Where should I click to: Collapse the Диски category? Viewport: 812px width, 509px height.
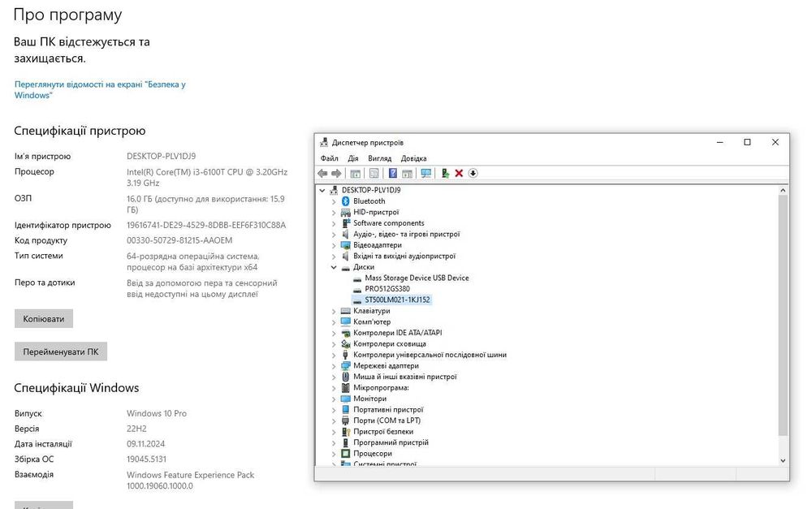(x=334, y=267)
